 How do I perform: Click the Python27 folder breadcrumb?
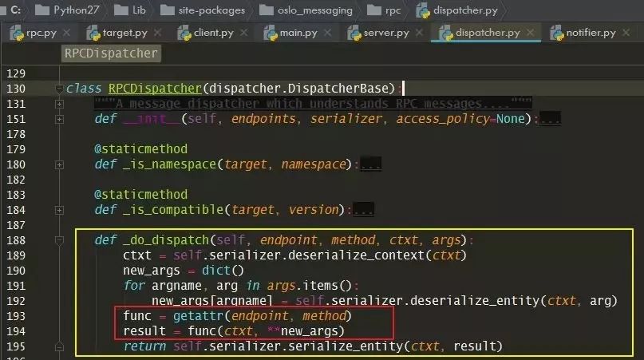pos(67,10)
